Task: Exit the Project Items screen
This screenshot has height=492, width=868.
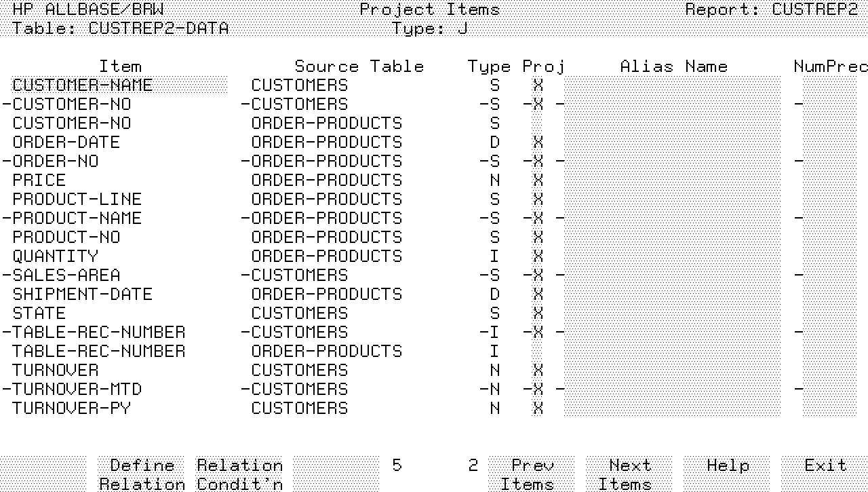Action: pos(825,466)
